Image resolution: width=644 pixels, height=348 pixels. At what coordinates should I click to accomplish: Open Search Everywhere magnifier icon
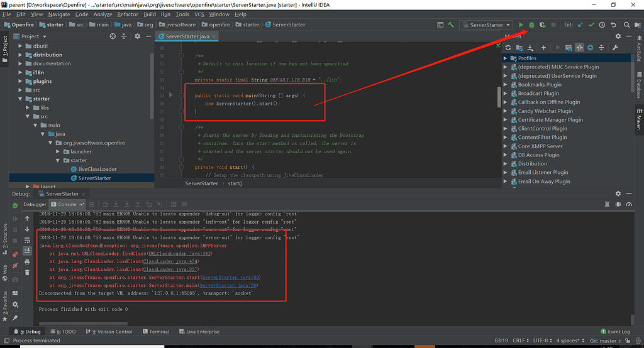click(627, 24)
